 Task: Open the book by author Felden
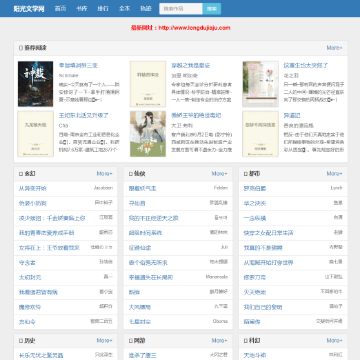[x=142, y=188]
